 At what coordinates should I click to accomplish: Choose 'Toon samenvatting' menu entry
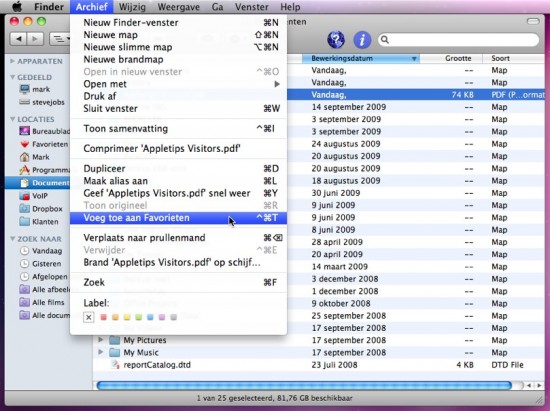(x=178, y=129)
